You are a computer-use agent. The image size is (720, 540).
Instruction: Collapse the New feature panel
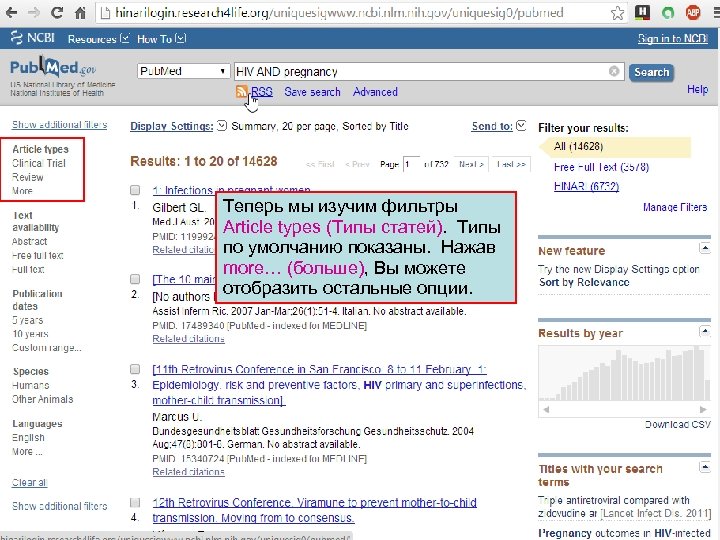704,248
